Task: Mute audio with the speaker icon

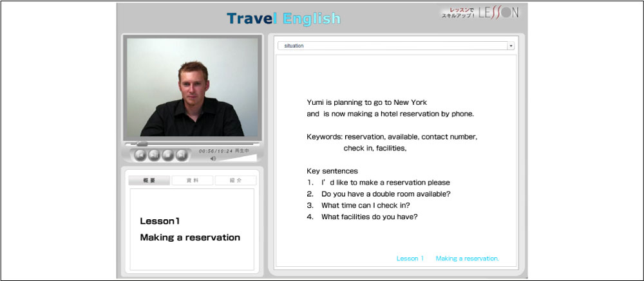Action: point(213,158)
